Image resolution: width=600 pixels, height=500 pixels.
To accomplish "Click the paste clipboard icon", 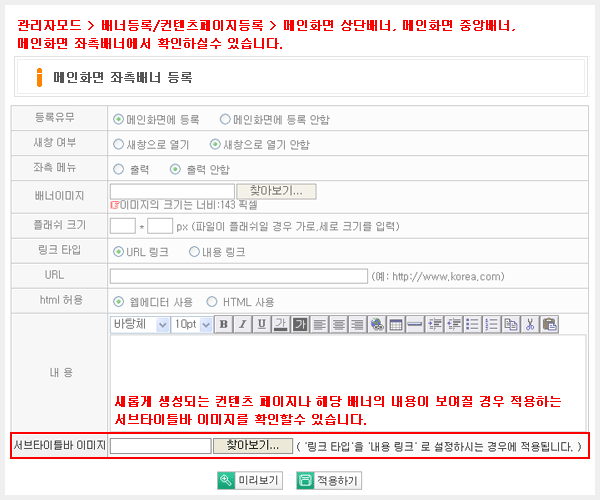I will 549,324.
